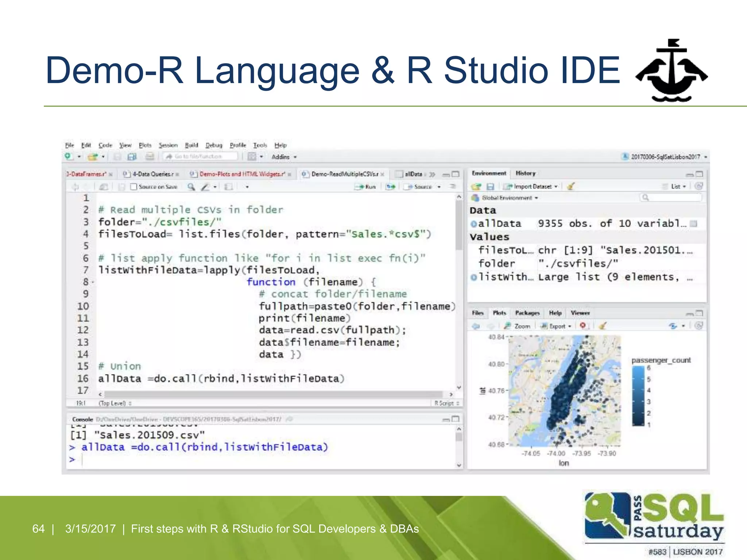The image size is (747, 560).
Task: Open the File menu
Action: click(x=69, y=145)
